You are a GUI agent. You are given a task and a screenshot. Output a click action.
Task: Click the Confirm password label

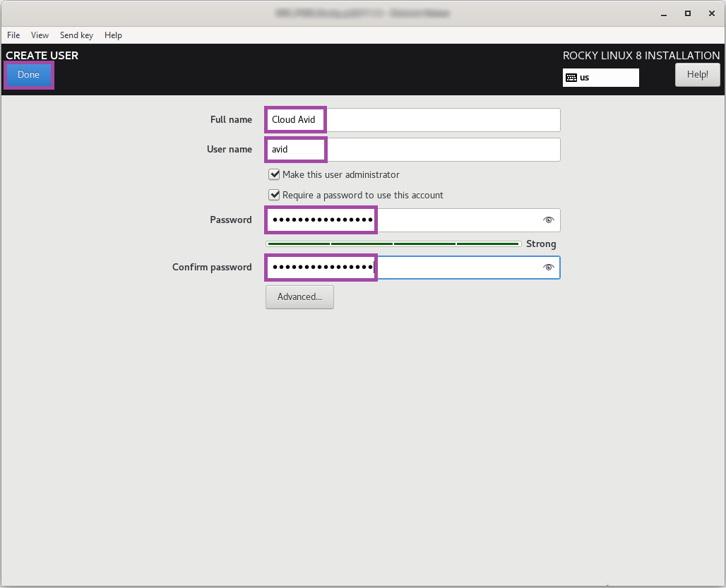pos(212,268)
